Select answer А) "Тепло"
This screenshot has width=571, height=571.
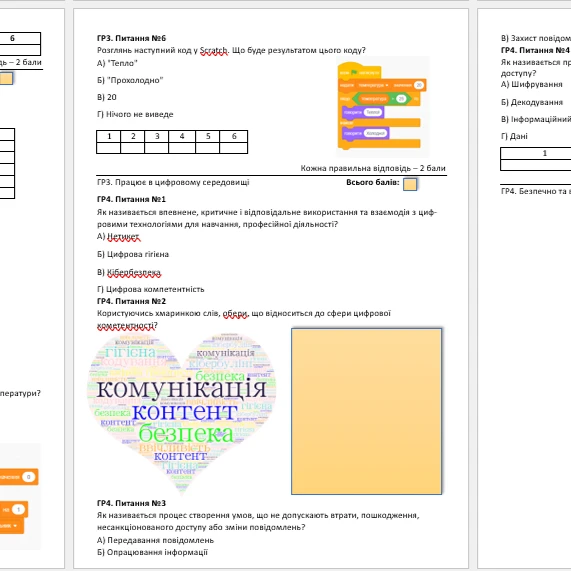point(117,63)
